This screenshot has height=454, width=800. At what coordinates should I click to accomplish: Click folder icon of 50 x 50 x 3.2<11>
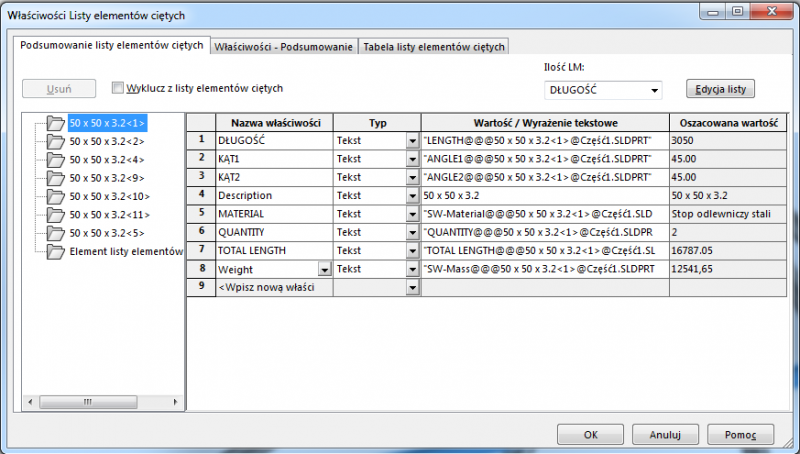point(55,214)
